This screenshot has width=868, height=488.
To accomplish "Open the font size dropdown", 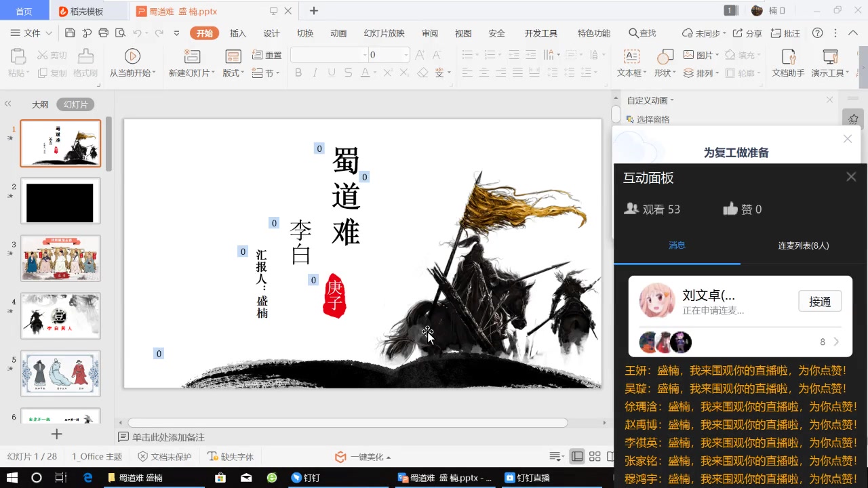I will (x=406, y=55).
